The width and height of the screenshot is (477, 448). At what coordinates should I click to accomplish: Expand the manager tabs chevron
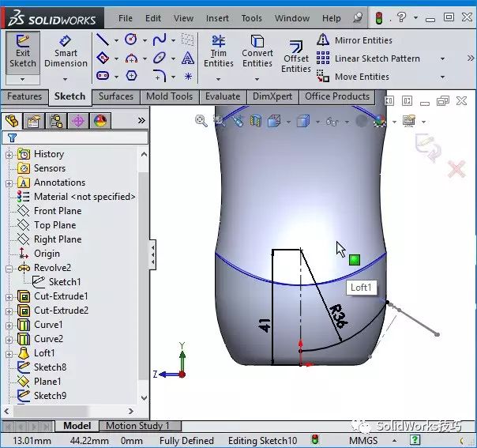click(141, 121)
